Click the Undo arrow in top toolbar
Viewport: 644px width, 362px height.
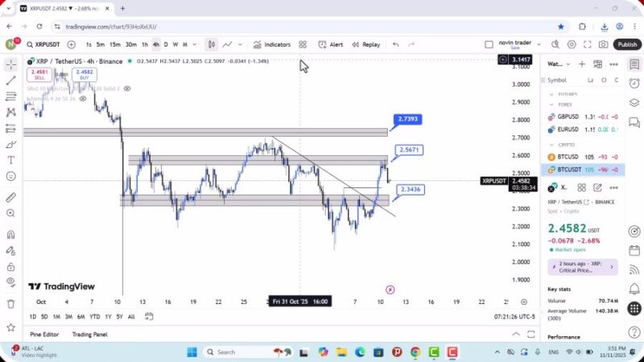pos(395,45)
